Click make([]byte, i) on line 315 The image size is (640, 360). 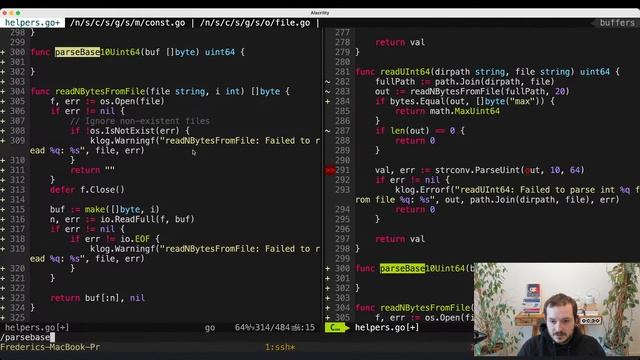(x=122, y=209)
